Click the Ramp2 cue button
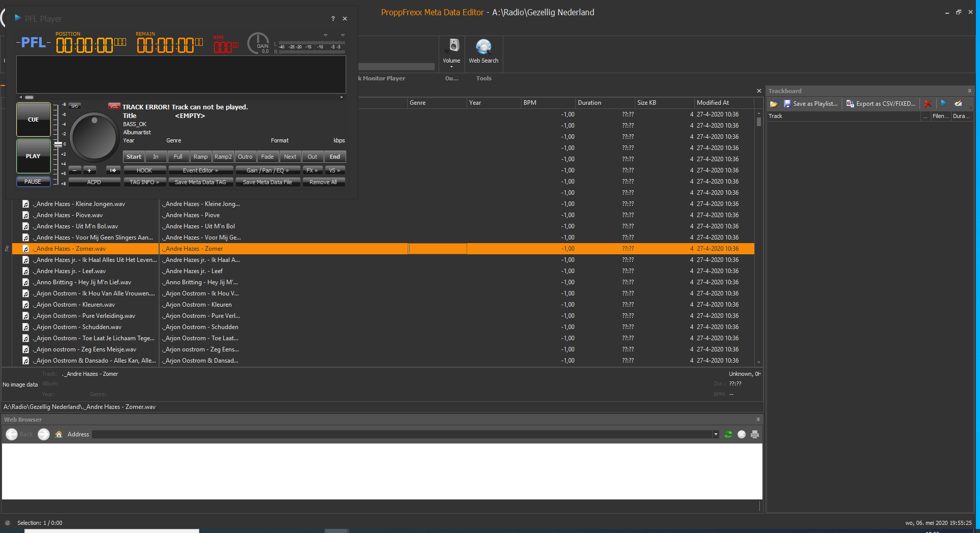Viewport: 980px width, 533px height. 223,157
